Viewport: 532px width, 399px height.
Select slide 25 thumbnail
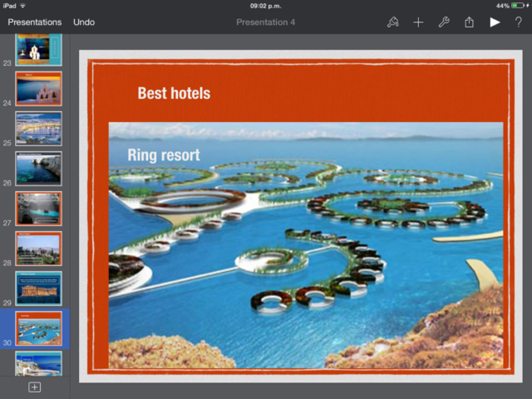coord(38,128)
